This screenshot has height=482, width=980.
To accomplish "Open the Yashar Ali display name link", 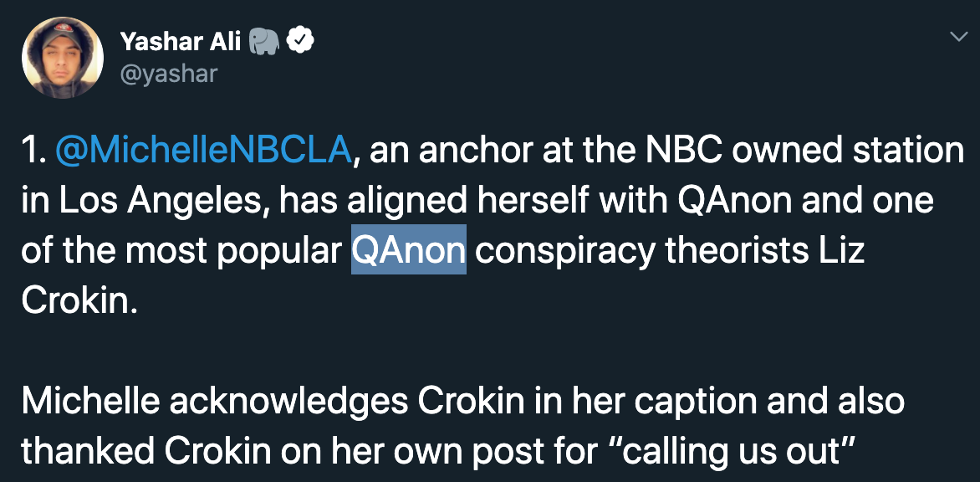I will 181,42.
